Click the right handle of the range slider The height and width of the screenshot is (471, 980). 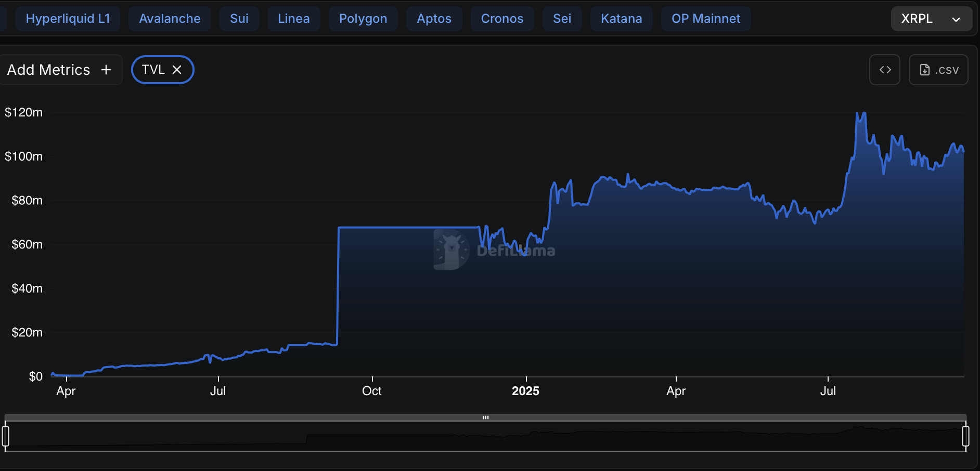pyautogui.click(x=966, y=436)
